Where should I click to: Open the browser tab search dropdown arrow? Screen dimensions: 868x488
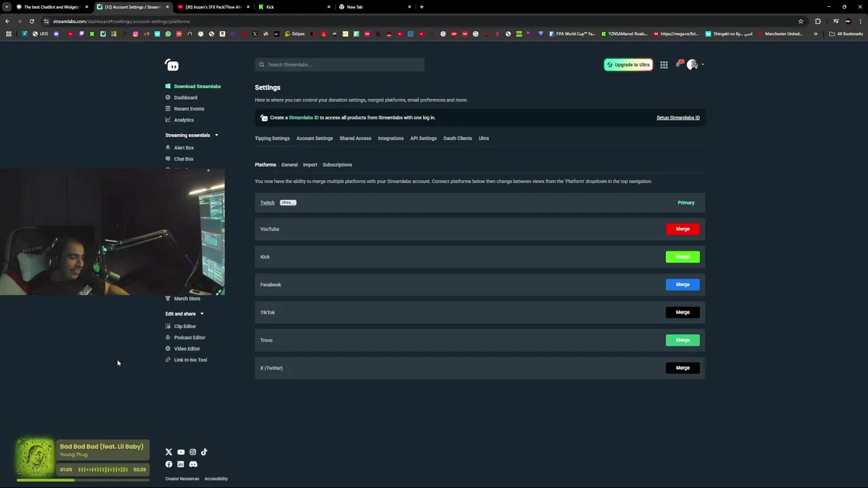pos(6,7)
